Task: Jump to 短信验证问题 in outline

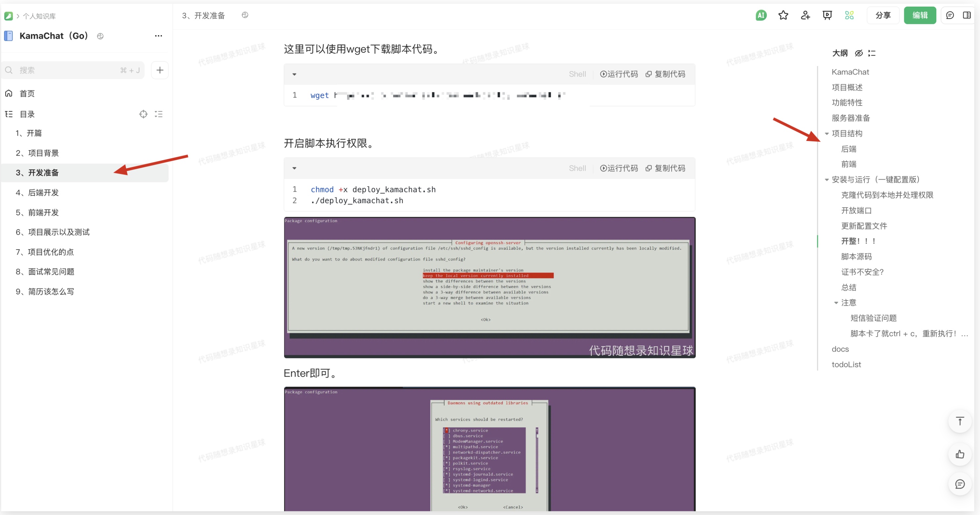Action: (873, 318)
